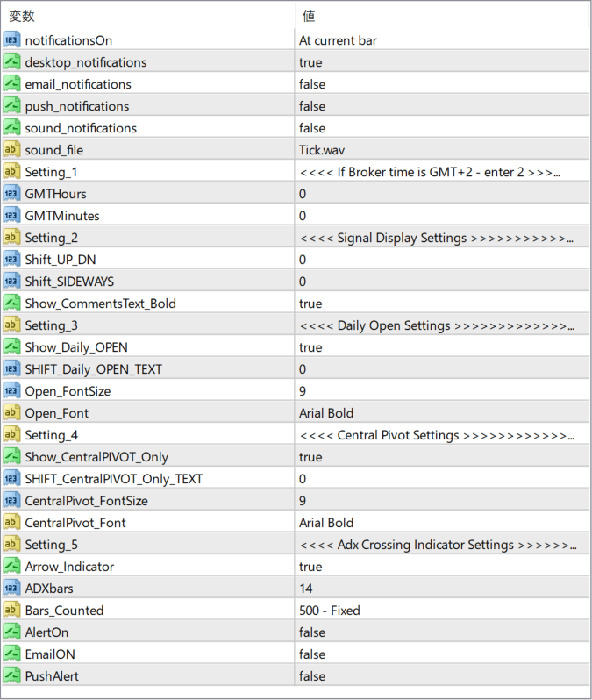Toggle the email_notifications false value
Viewport: 592px width, 700px height.
tap(312, 84)
